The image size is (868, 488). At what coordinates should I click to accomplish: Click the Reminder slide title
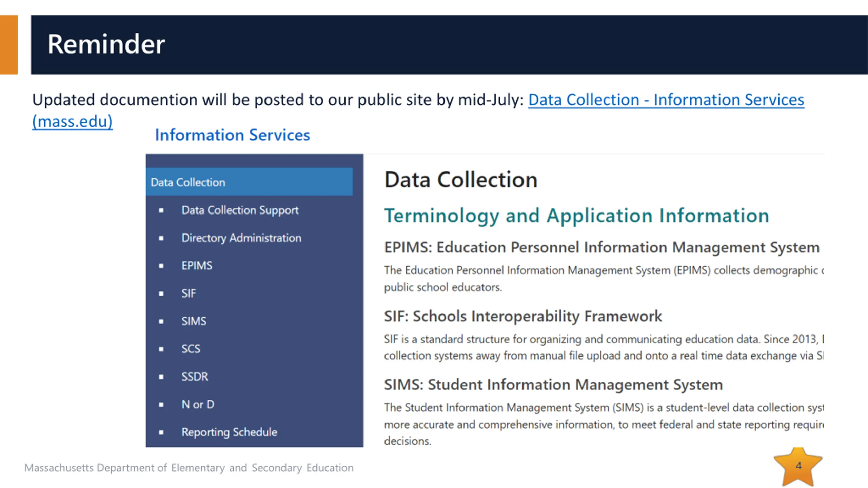pyautogui.click(x=106, y=44)
